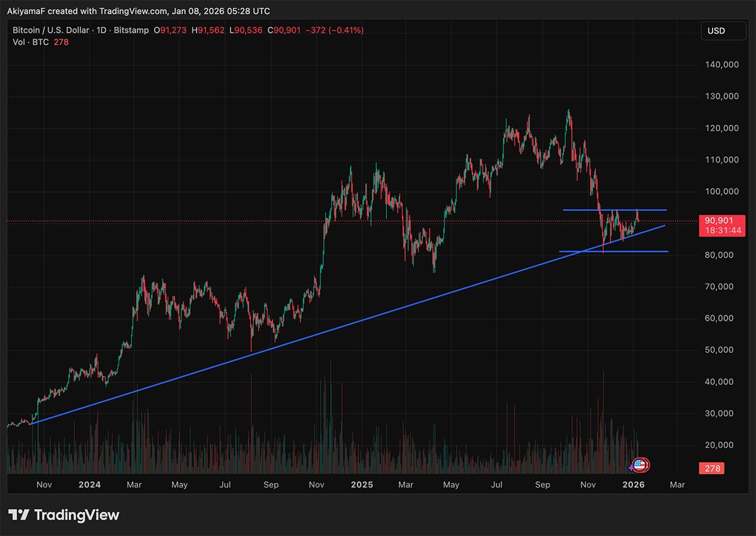Click the red 278 volume value label

tap(712, 469)
